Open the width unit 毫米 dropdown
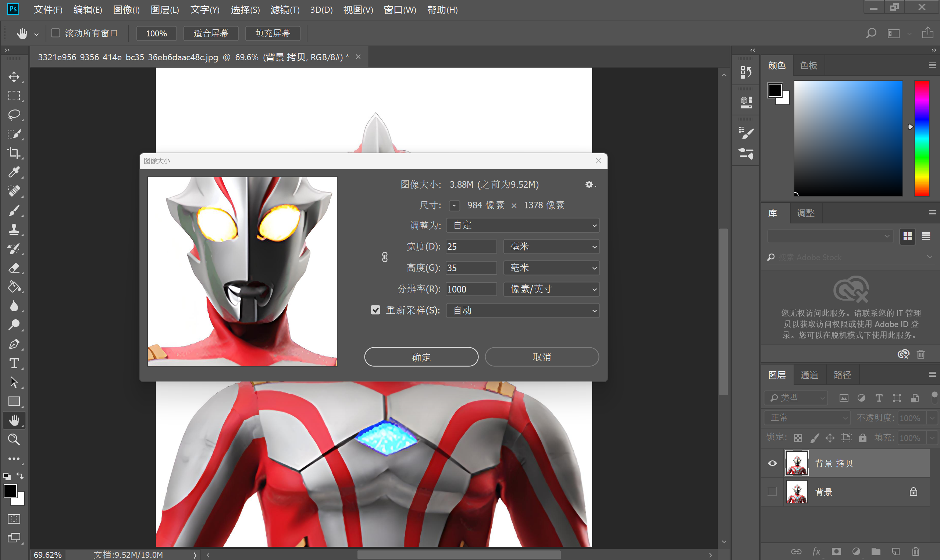Image resolution: width=940 pixels, height=560 pixels. (x=551, y=247)
